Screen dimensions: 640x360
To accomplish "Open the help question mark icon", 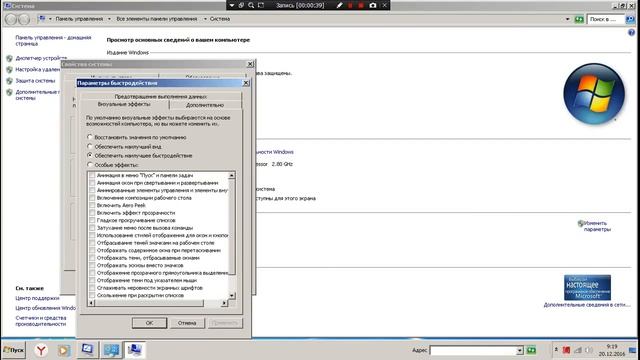I will pos(631,32).
